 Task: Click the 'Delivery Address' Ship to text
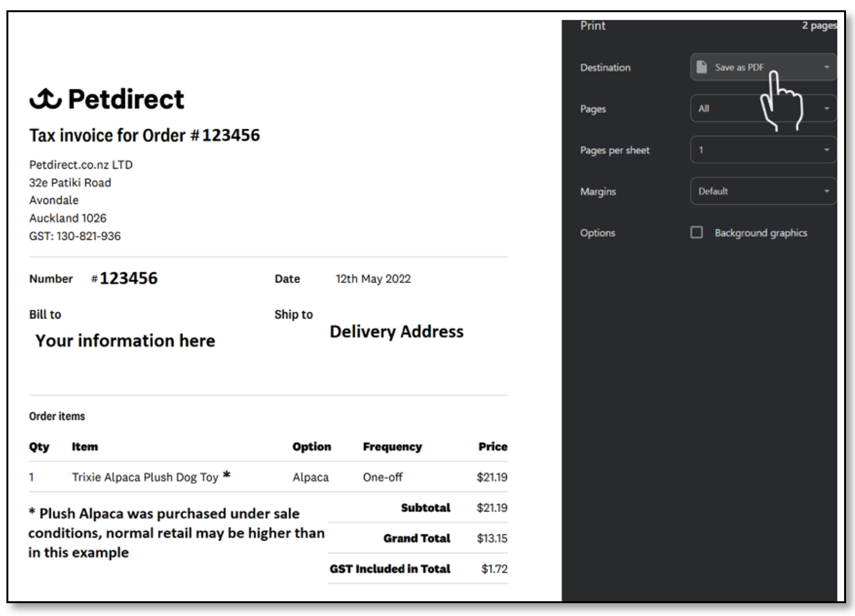click(397, 332)
